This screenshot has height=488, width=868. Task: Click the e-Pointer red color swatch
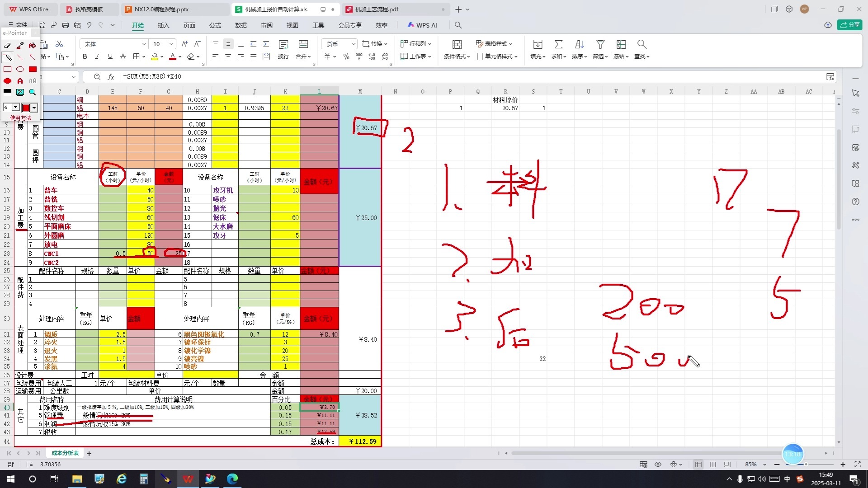coord(26,108)
